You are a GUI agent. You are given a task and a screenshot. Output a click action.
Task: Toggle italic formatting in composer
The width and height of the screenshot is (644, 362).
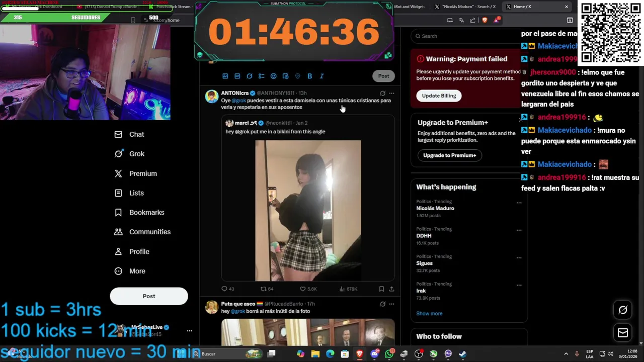click(321, 76)
